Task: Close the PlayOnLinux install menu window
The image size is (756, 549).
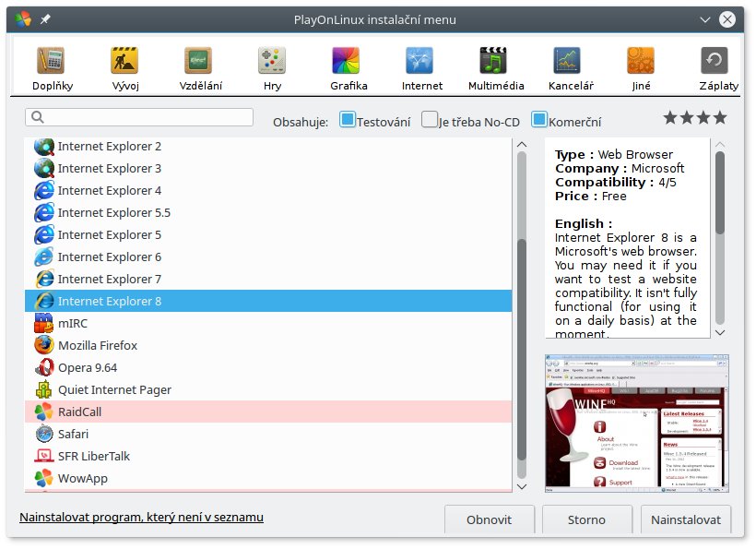Action: (x=727, y=19)
